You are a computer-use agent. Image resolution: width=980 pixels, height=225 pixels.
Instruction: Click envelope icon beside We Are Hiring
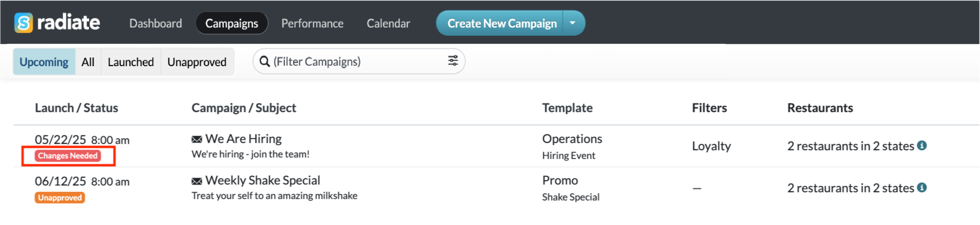click(x=196, y=140)
